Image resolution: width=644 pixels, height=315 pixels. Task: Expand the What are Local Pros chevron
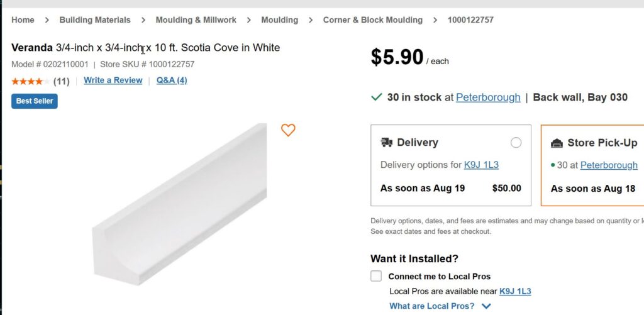pos(486,306)
